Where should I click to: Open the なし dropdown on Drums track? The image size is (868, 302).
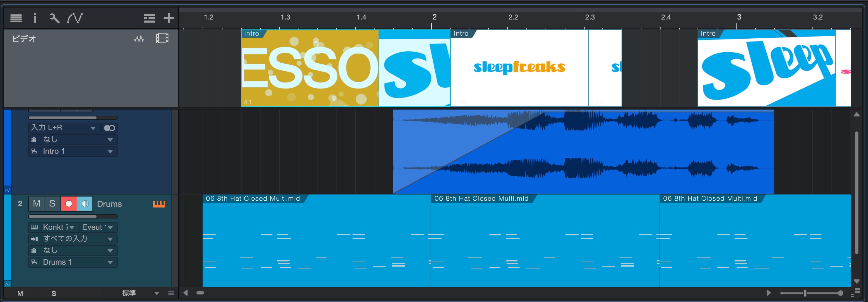point(73,251)
